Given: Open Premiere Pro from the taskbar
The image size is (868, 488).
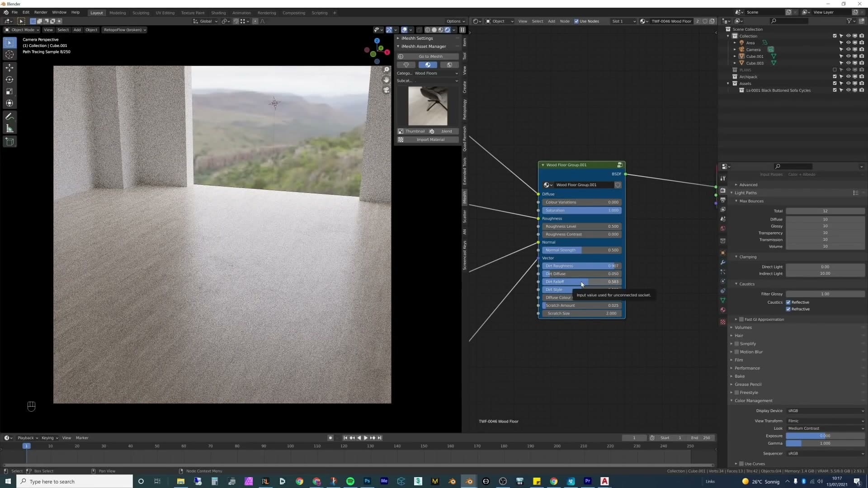Looking at the screenshot, I should point(588,481).
